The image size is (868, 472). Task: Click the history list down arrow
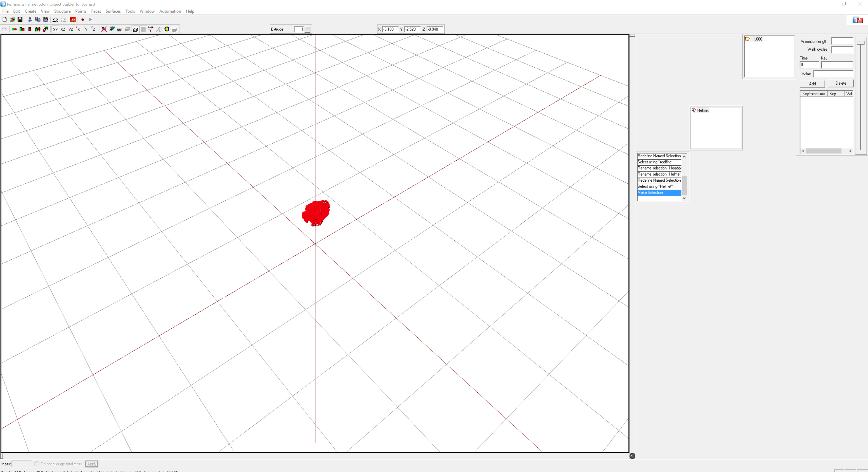point(684,198)
